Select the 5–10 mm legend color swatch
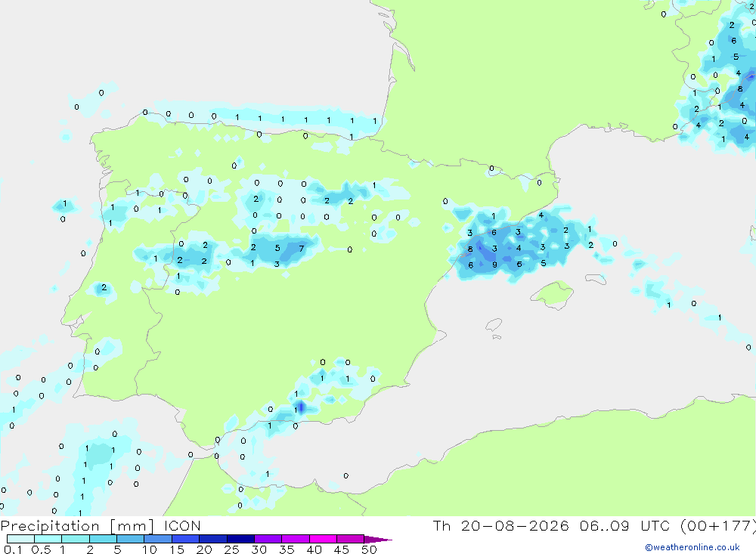This screenshot has height=554, width=756. pos(131,539)
